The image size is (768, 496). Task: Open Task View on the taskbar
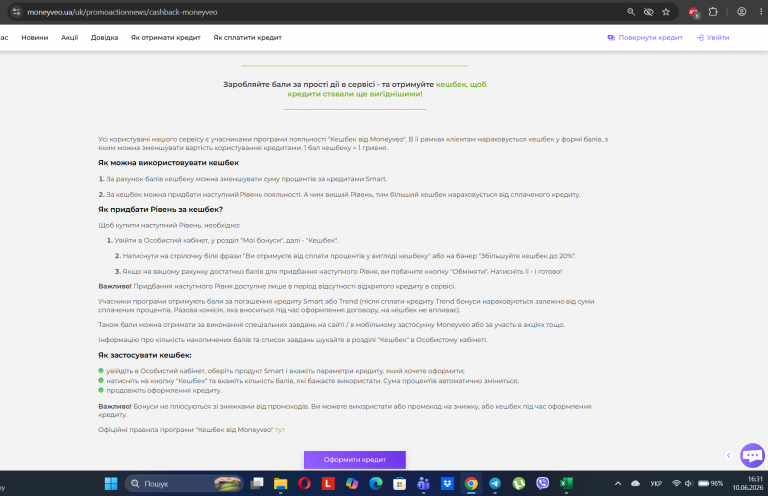[257, 484]
